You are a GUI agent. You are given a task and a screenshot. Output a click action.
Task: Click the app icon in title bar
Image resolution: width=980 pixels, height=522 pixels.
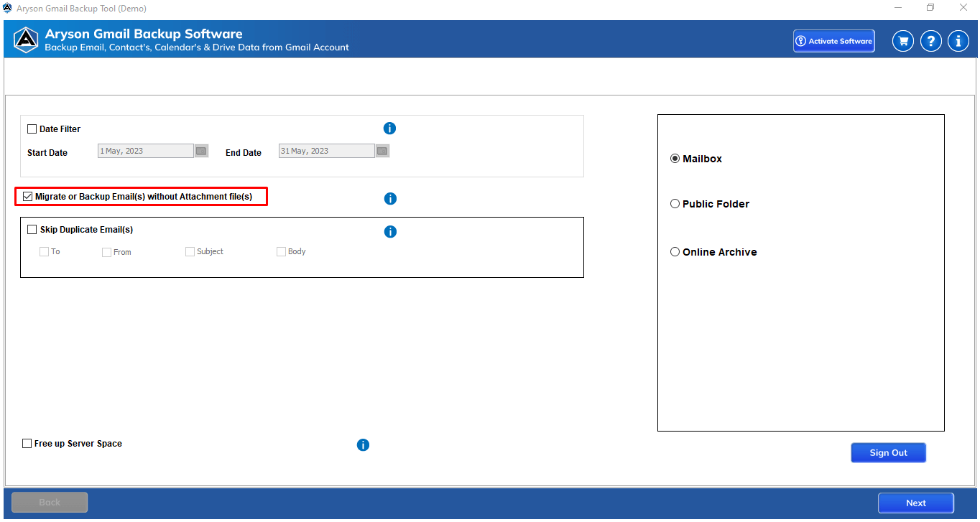(7, 8)
